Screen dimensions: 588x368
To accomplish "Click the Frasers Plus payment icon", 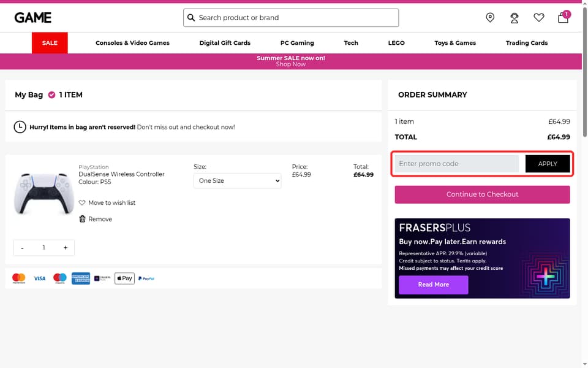I will pyautogui.click(x=102, y=278).
